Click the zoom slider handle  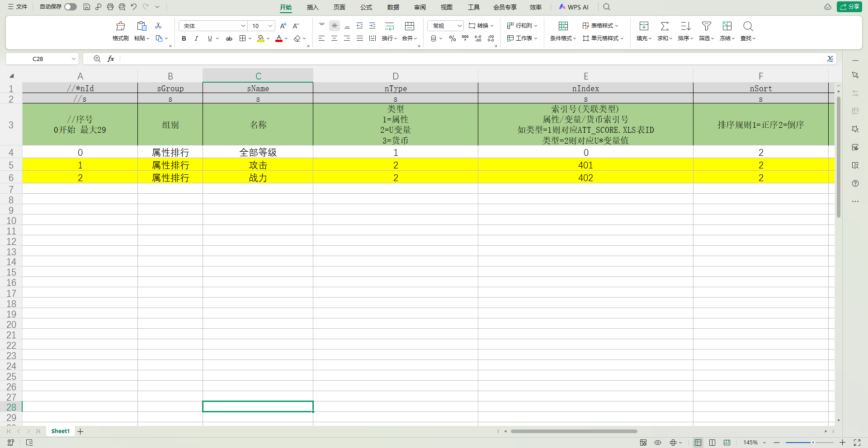coord(813,443)
